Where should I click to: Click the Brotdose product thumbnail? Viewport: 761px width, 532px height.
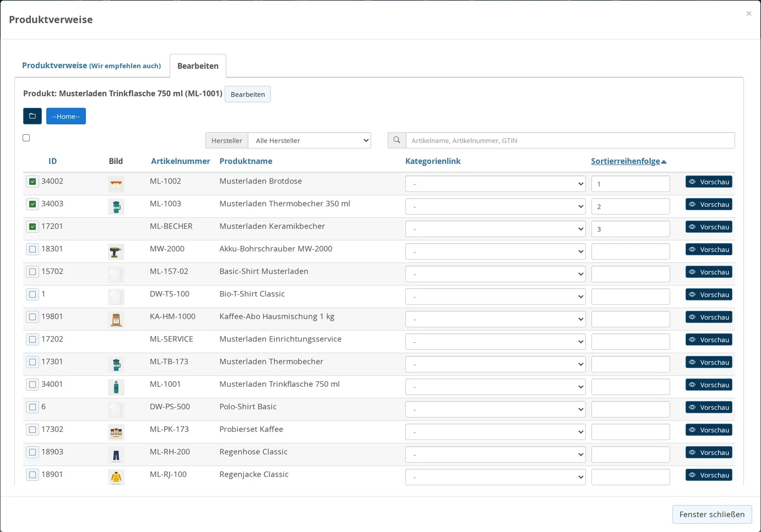click(x=116, y=184)
